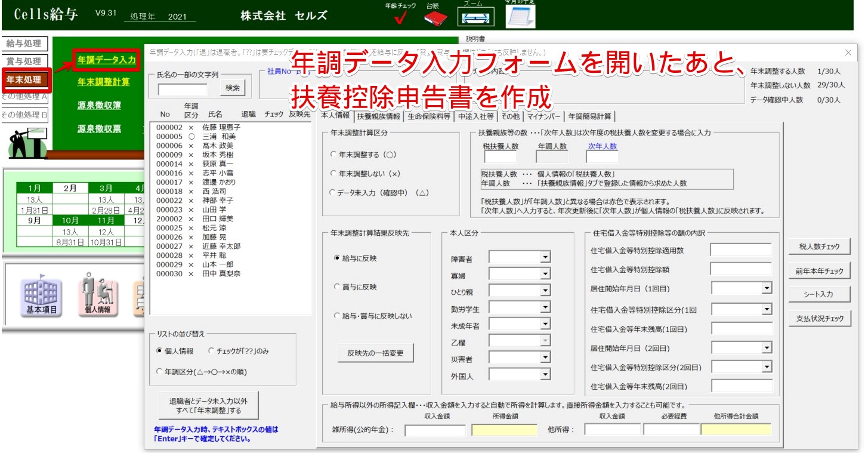Open the 台帳 red binder icon
This screenshot has width=868, height=453.
click(x=435, y=18)
